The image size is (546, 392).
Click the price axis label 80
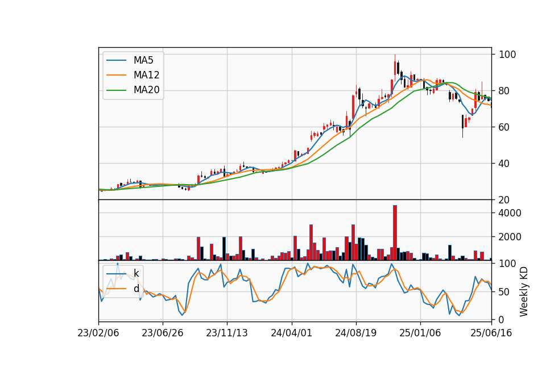click(x=504, y=91)
